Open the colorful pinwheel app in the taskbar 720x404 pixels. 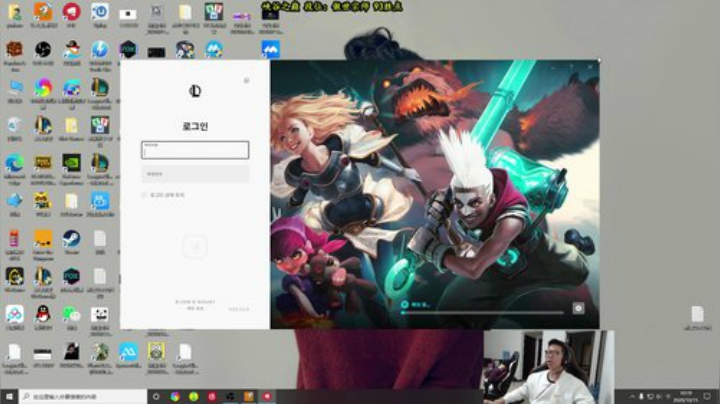pos(175,396)
